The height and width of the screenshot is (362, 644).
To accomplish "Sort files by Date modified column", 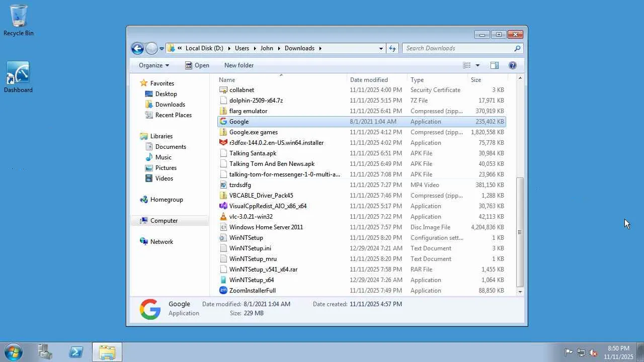I will pos(377,80).
